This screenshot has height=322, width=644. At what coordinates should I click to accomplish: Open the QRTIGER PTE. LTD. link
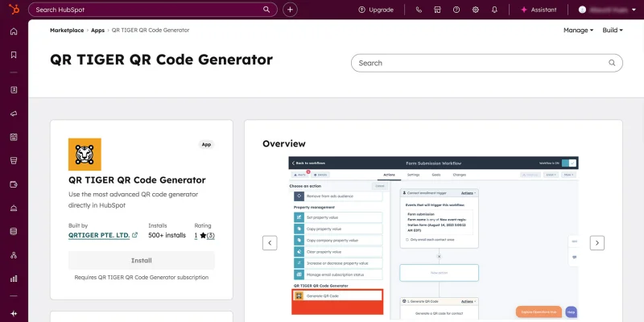99,235
